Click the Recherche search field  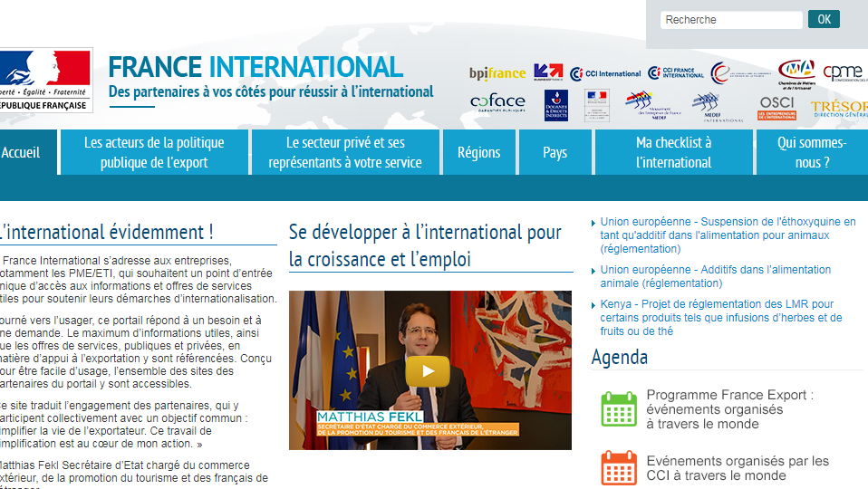730,20
